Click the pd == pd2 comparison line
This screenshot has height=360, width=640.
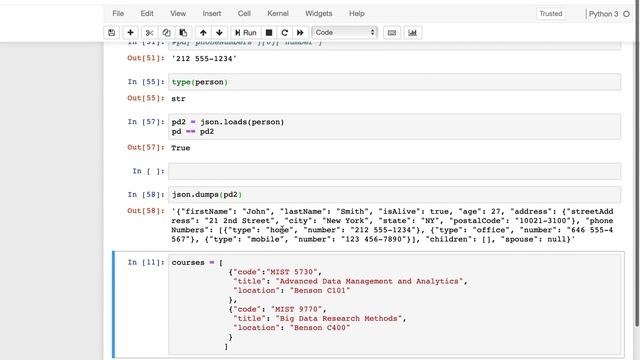coord(193,131)
